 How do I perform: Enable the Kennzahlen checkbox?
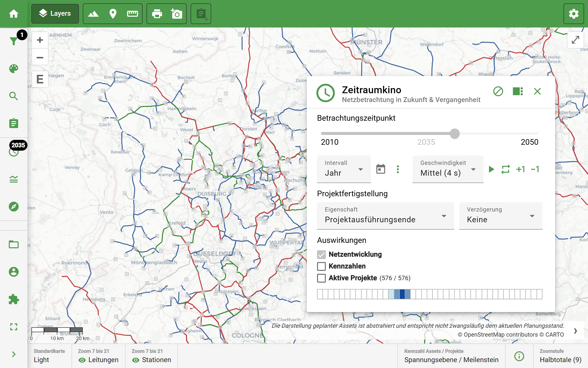point(321,266)
